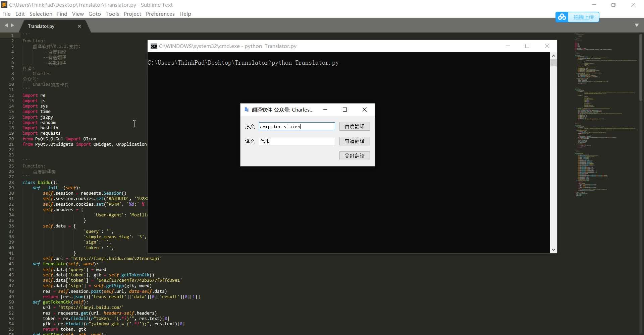Click the cmd scrollbar thumb
This screenshot has height=335, width=644.
point(553,63)
